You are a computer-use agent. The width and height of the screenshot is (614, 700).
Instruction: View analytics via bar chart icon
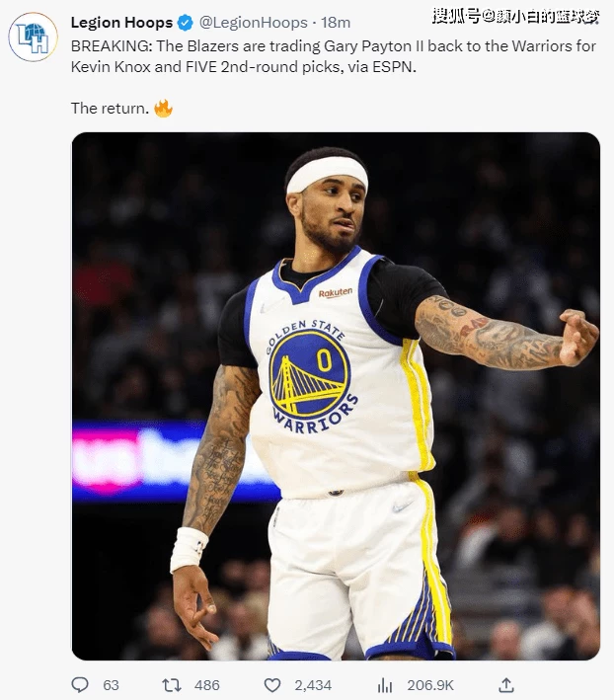point(385,685)
